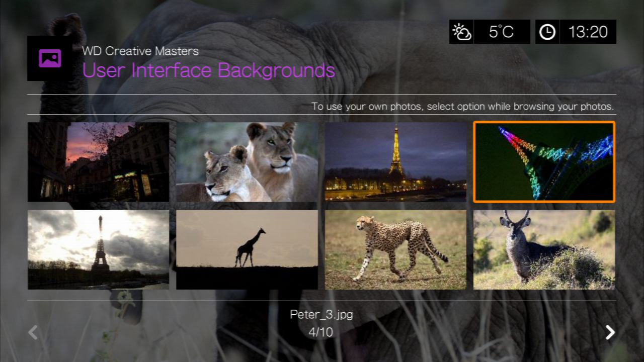644x362 pixels.
Task: Select the rainbow Eiffel Tower thumbnail
Action: [x=544, y=162]
